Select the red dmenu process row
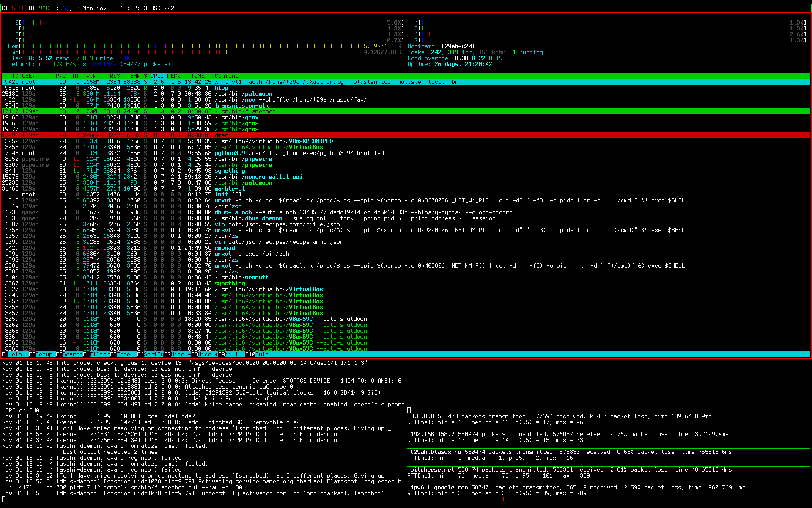Viewport: 812px width, 508px height. tap(223, 135)
